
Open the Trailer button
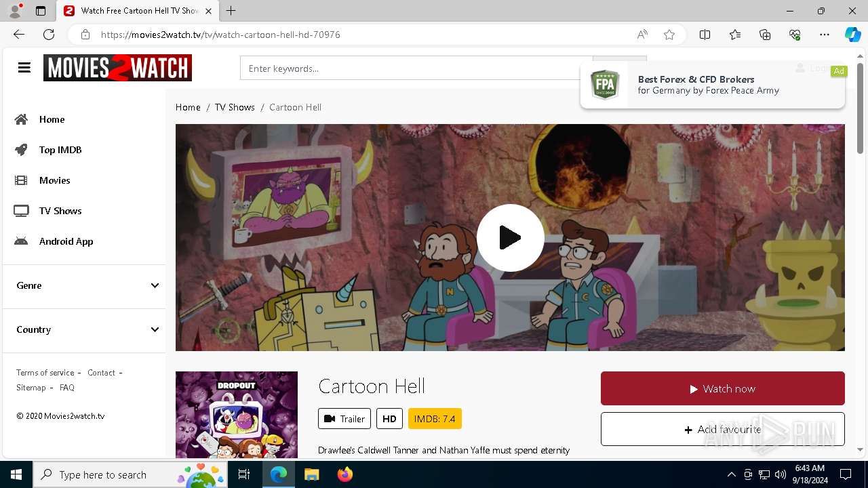(344, 419)
